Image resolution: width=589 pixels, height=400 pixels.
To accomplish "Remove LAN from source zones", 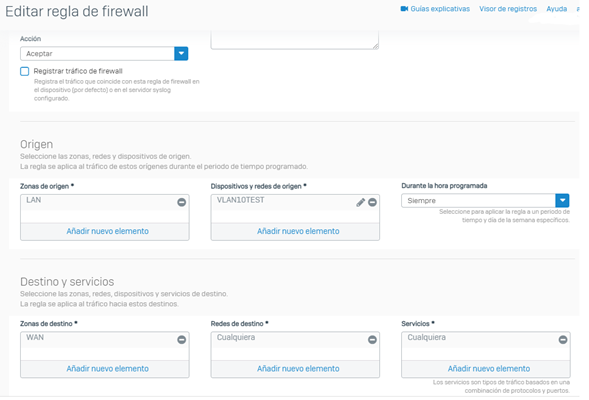I will click(181, 202).
